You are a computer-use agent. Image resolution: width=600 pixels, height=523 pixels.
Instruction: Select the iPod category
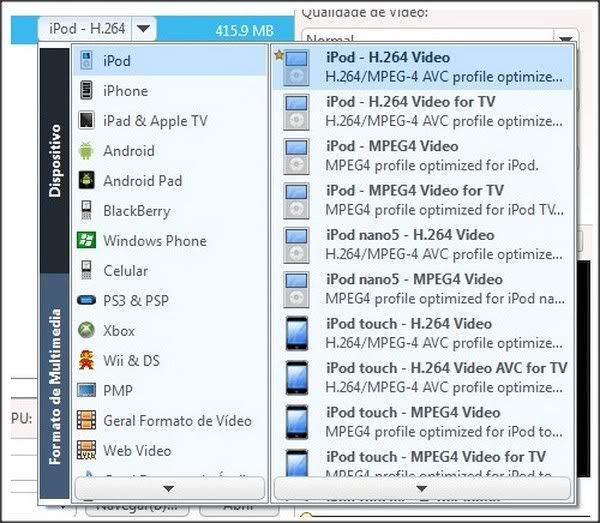(x=170, y=60)
